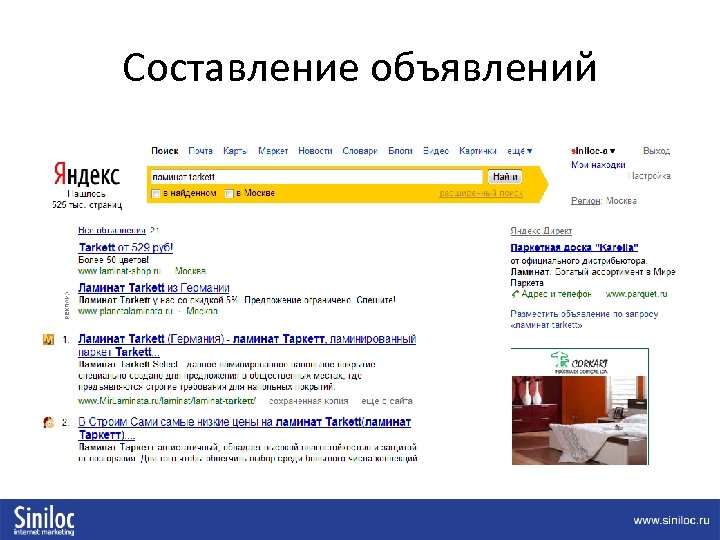720x540 pixels.
Task: Click the Найти search button
Action: tap(505, 177)
